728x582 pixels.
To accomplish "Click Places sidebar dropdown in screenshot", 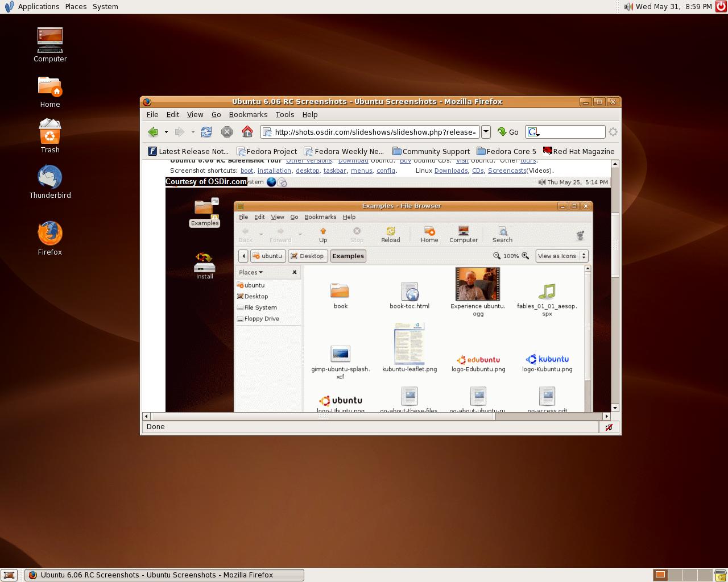I will pyautogui.click(x=251, y=272).
